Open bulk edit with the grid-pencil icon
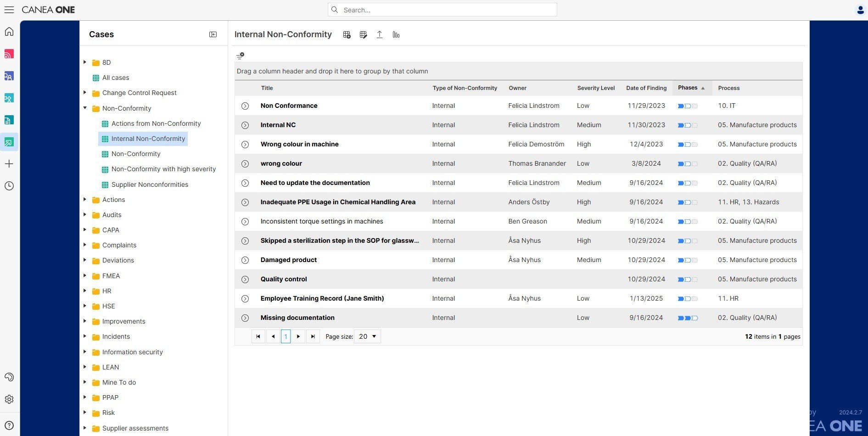The height and width of the screenshot is (436, 868). [x=363, y=34]
